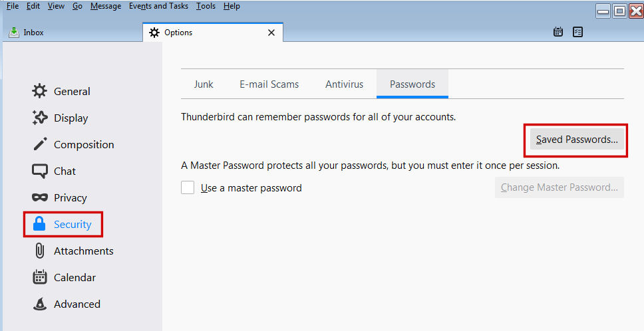Open the Events and Tasks menu
The image size is (644, 331).
158,6
